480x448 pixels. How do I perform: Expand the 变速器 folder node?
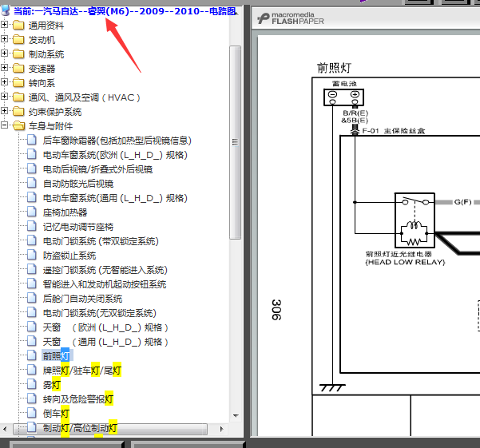[4, 67]
